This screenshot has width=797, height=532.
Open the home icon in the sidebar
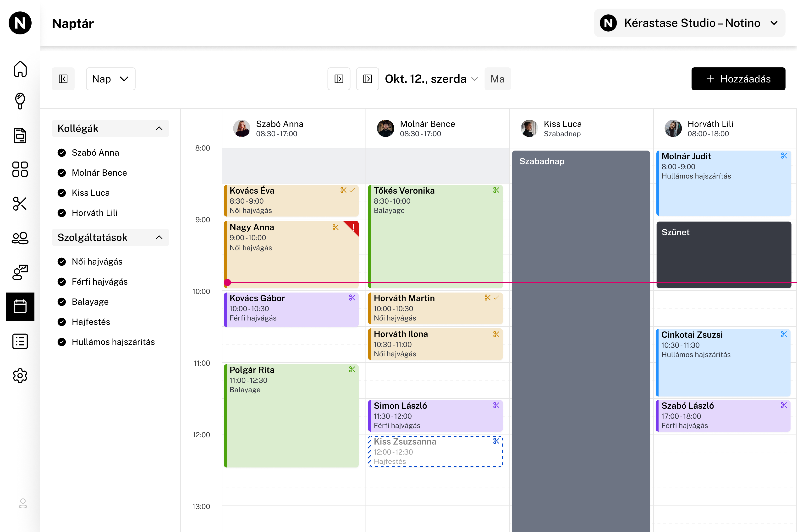tap(20, 69)
